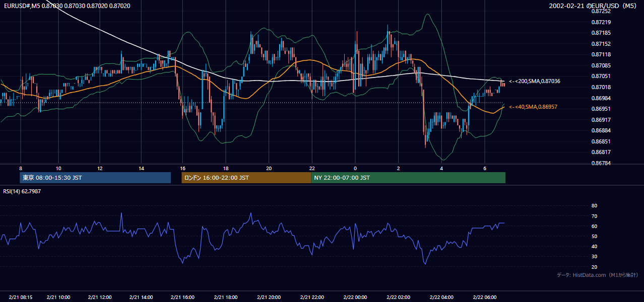The width and height of the screenshot is (644, 302).
Task: Click the 2/22 04:00 time label
Action: coord(441,297)
